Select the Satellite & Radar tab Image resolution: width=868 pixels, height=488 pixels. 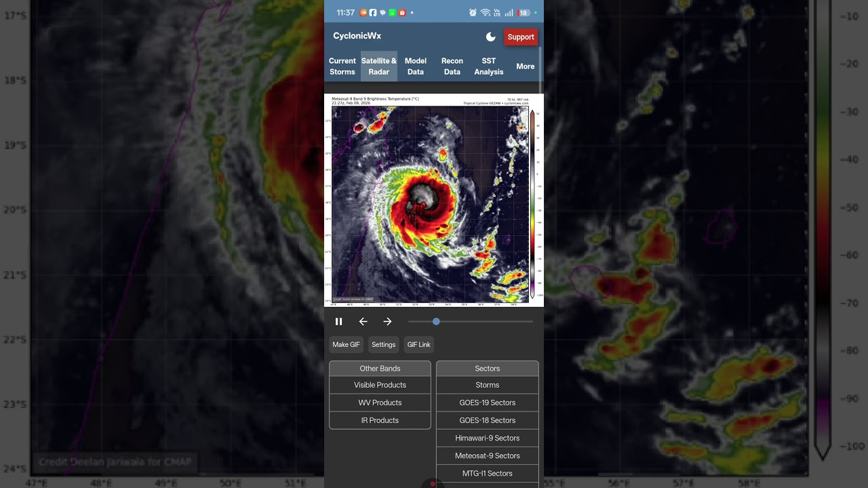(379, 66)
